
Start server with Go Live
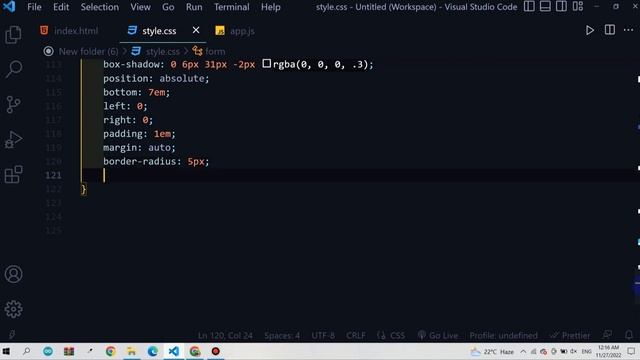[x=438, y=336]
